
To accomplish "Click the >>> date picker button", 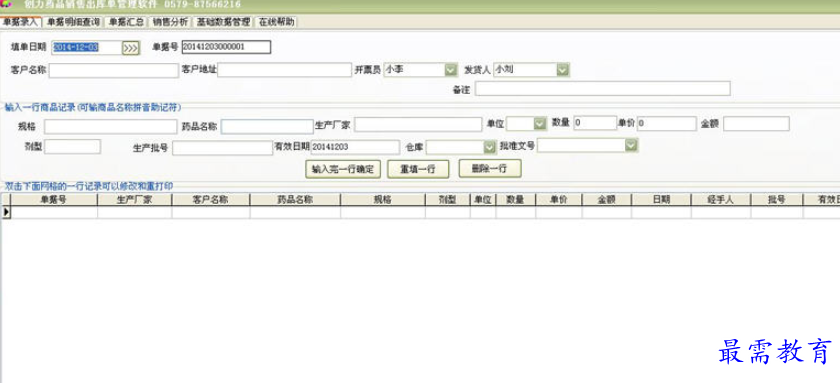I will click(x=131, y=48).
